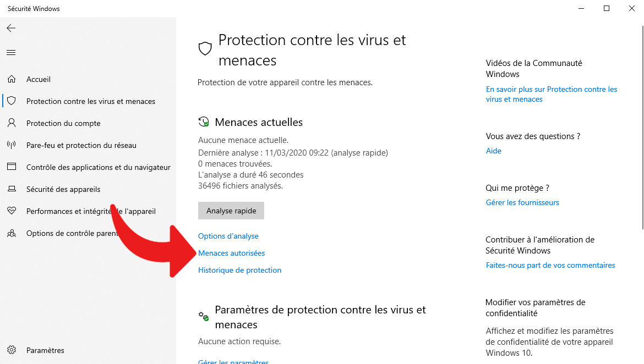This screenshot has width=644, height=364.
Task: Open the Aide link
Action: tap(493, 150)
